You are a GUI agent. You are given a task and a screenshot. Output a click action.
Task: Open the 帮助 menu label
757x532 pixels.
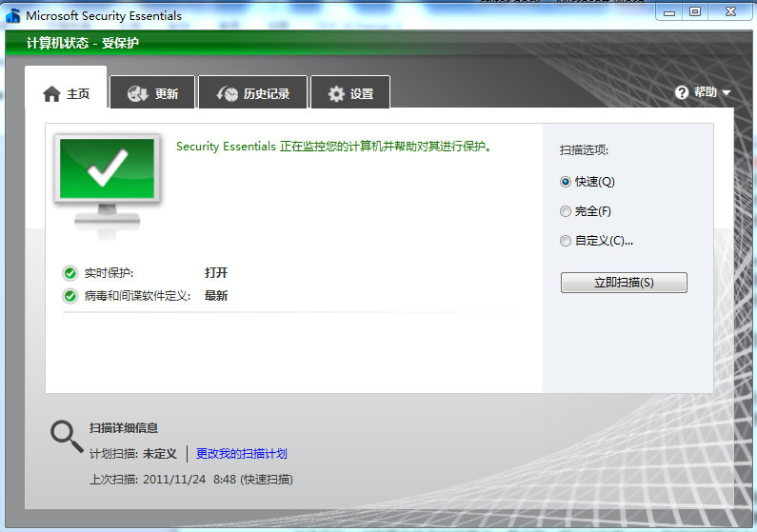pyautogui.click(x=706, y=92)
